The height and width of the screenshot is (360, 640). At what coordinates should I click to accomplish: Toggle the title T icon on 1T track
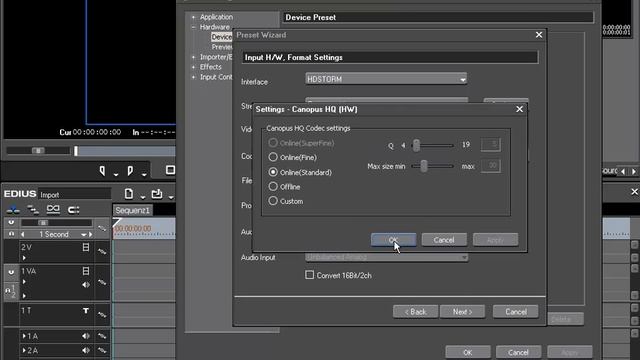click(86, 311)
